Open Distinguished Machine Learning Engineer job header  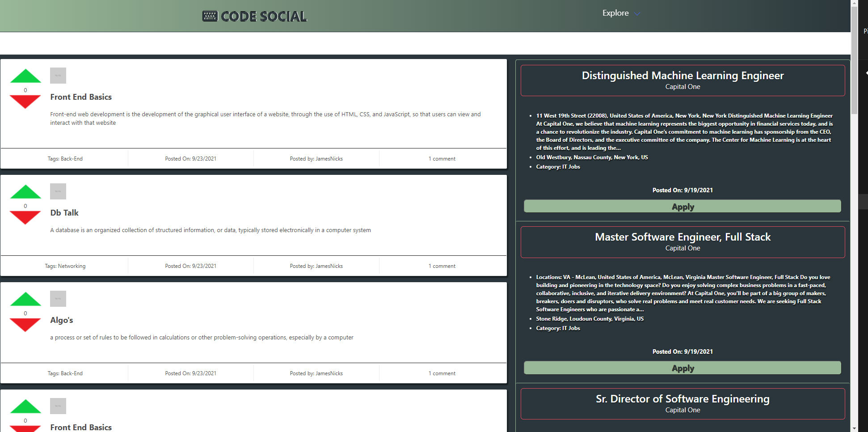coord(683,80)
